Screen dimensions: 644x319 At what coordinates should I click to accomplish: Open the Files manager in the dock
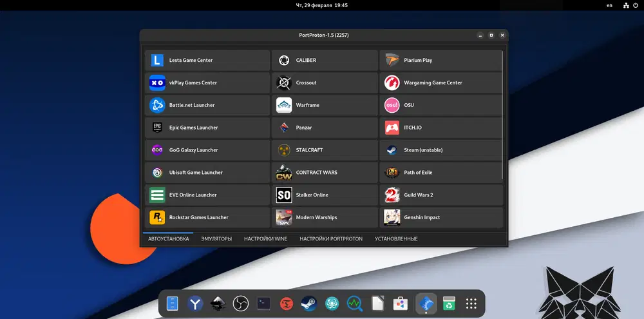click(172, 304)
